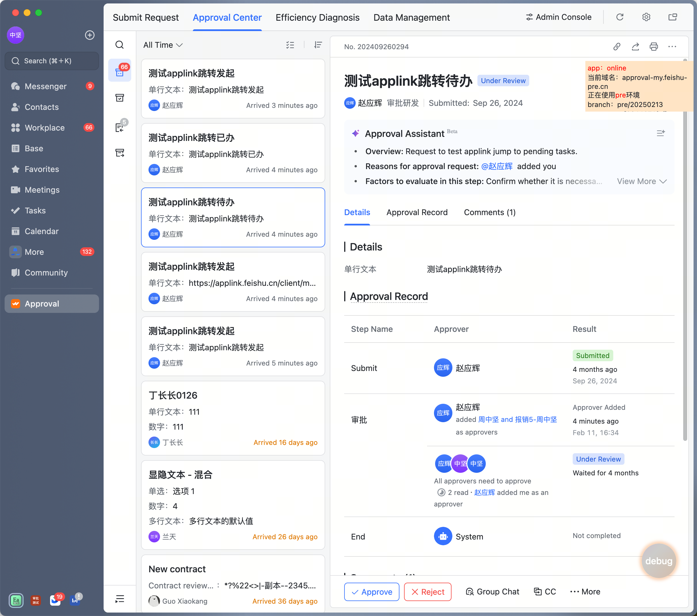Open the Admin Console

(559, 17)
